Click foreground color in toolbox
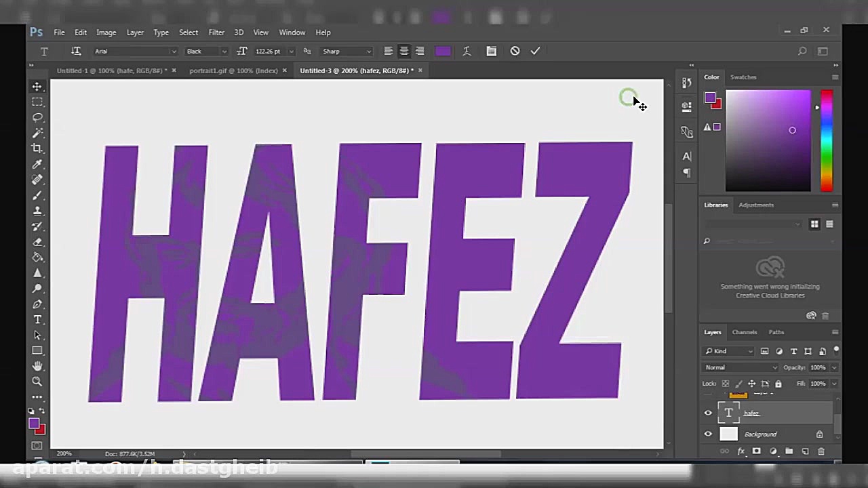Image resolution: width=868 pixels, height=488 pixels. point(34,424)
